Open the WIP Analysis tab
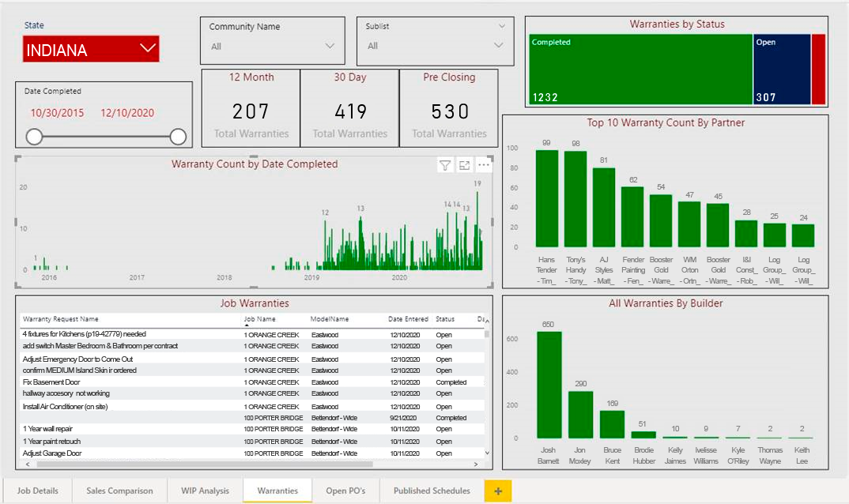This screenshot has height=504, width=849. click(x=206, y=491)
